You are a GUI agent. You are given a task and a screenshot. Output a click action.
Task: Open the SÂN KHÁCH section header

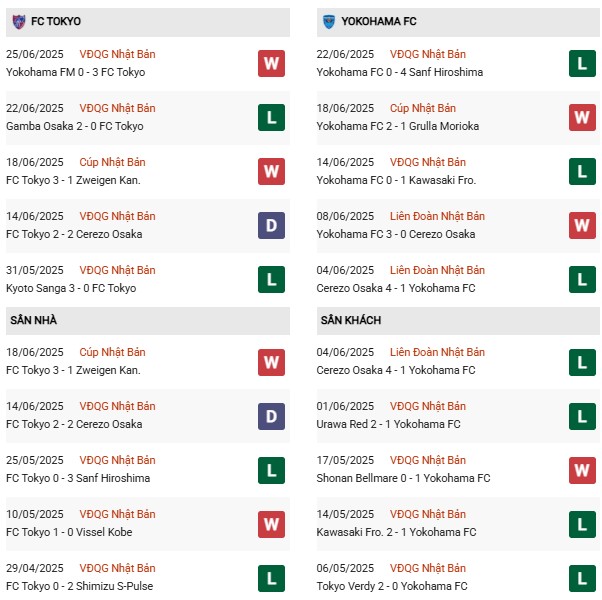(x=458, y=321)
